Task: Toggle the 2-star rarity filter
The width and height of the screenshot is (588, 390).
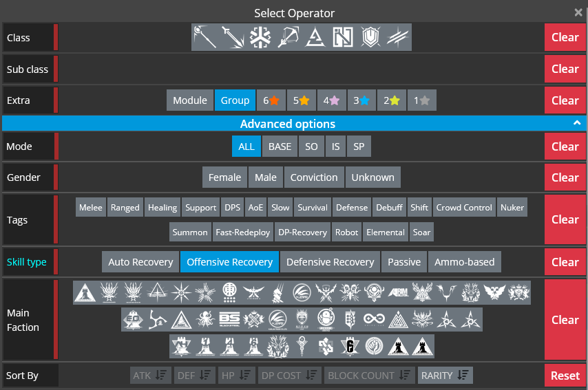Action: (x=392, y=100)
